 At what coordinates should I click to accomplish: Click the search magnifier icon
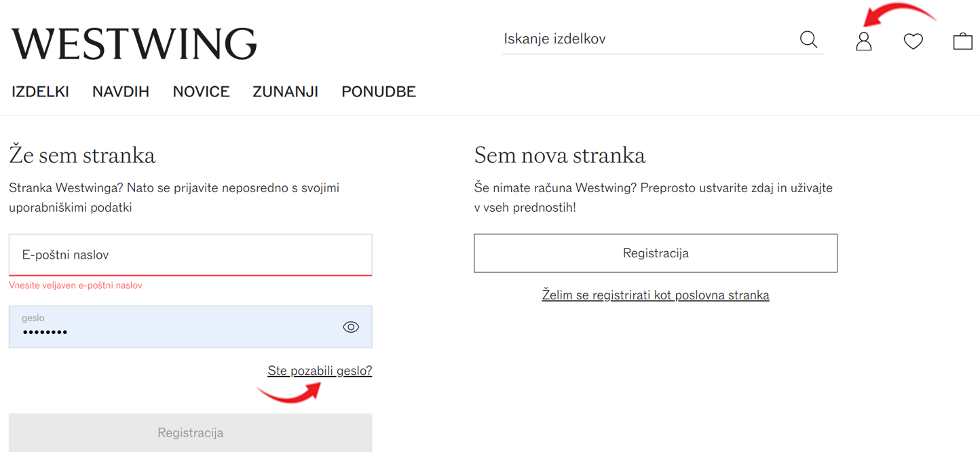point(808,39)
